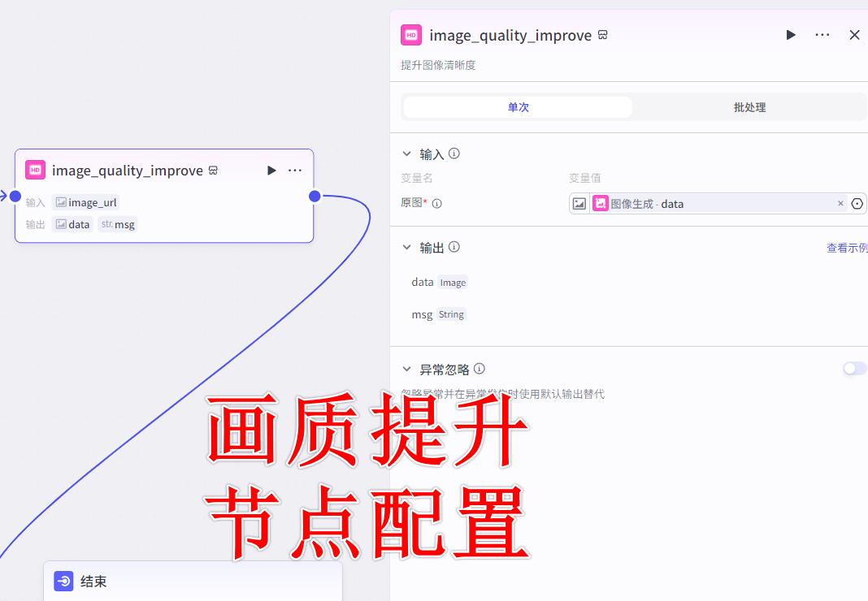This screenshot has height=601, width=868.
Task: Enable the 异常忽略 toggle switch
Action: click(x=854, y=368)
